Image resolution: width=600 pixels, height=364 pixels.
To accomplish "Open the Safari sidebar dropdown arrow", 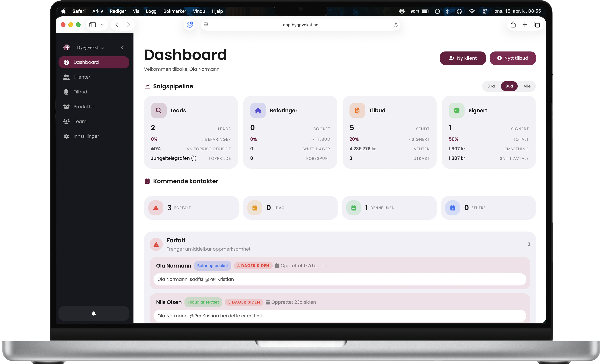I will (102, 25).
